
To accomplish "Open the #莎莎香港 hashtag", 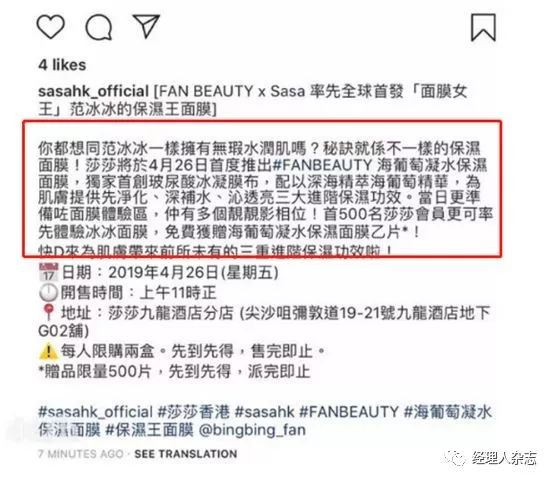I will click(x=194, y=412).
